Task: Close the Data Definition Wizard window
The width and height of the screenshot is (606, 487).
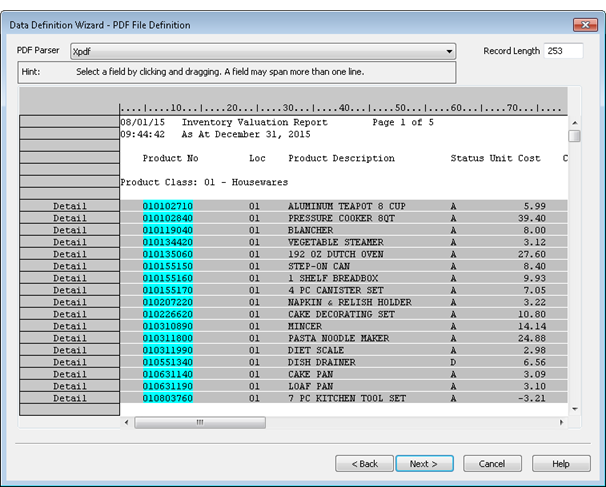Action: 582,24
